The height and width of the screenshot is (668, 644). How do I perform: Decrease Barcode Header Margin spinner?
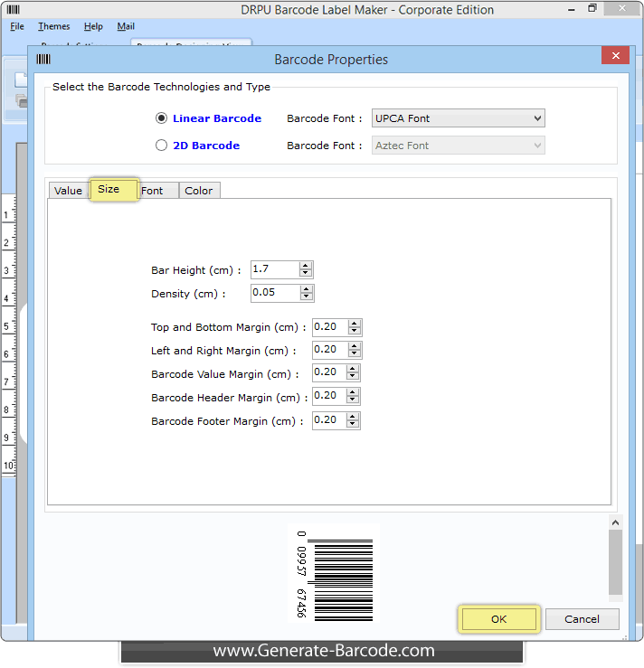(354, 400)
